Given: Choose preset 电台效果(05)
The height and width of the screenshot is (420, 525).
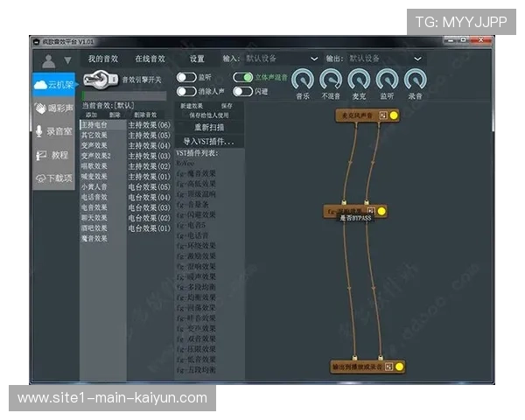Looking at the screenshot, I should coord(150,187).
